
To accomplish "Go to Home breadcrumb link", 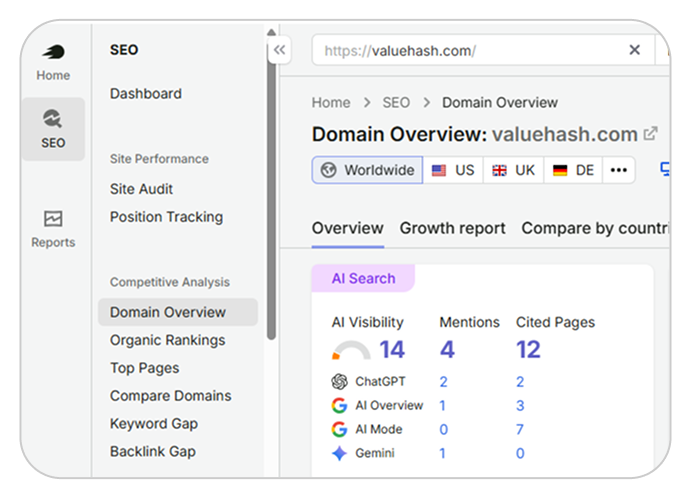I will (x=331, y=103).
